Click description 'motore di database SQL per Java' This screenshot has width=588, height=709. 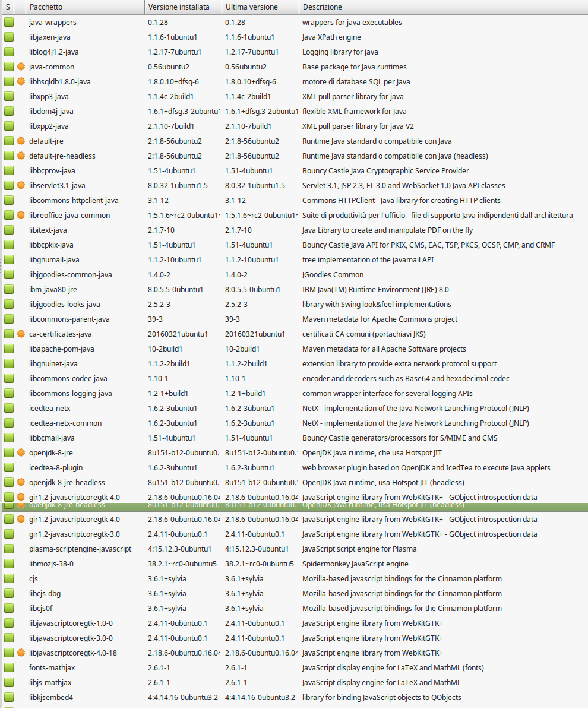(356, 82)
